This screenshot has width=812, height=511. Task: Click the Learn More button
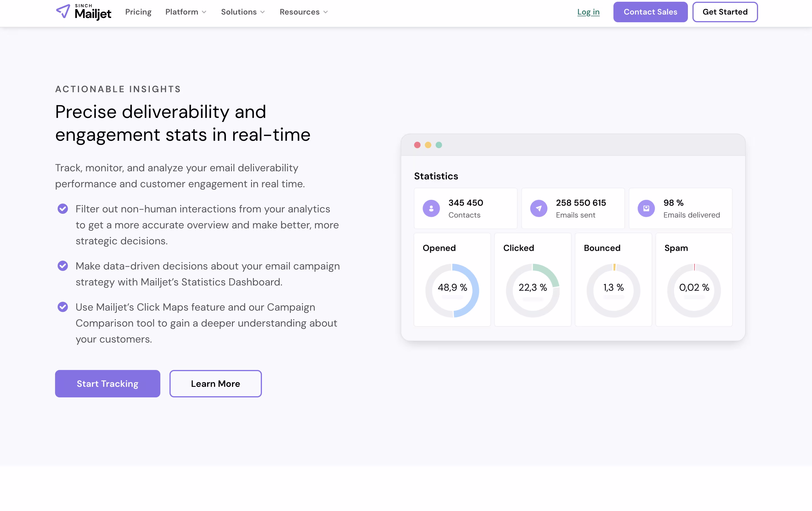click(215, 383)
